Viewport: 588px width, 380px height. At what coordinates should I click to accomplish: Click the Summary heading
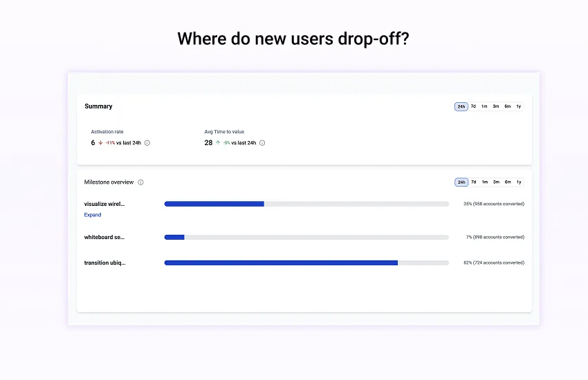[x=98, y=106]
